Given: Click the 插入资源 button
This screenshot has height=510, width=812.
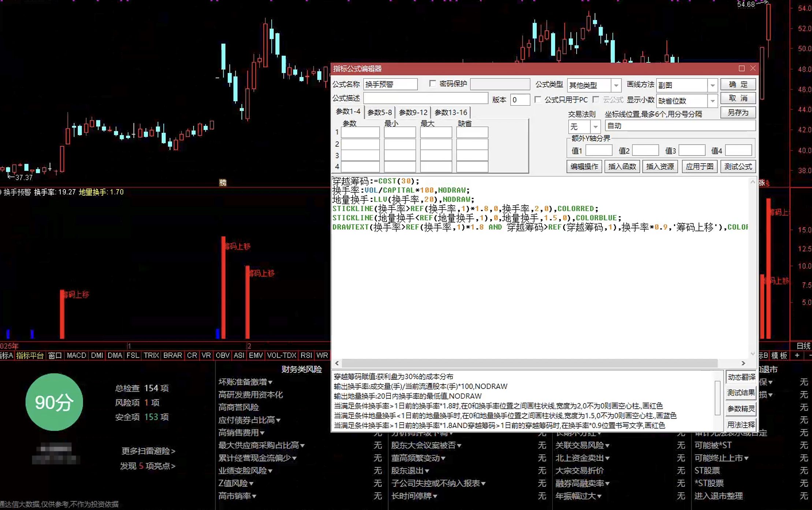Looking at the screenshot, I should (x=660, y=167).
